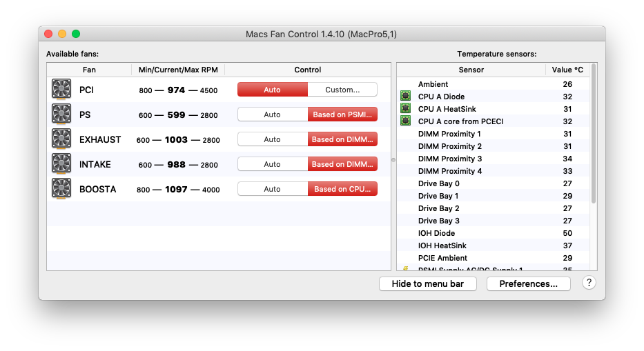Image resolution: width=644 pixels, height=351 pixels.
Task: Select the Drive Bay 3 row
Action: click(494, 221)
